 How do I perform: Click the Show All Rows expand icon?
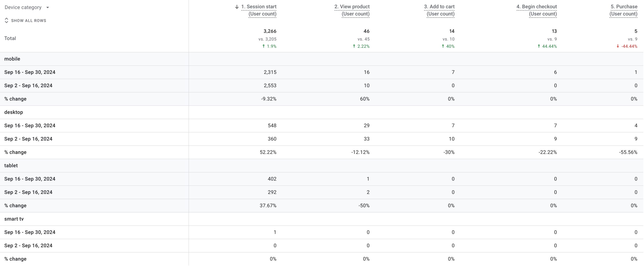pos(7,21)
